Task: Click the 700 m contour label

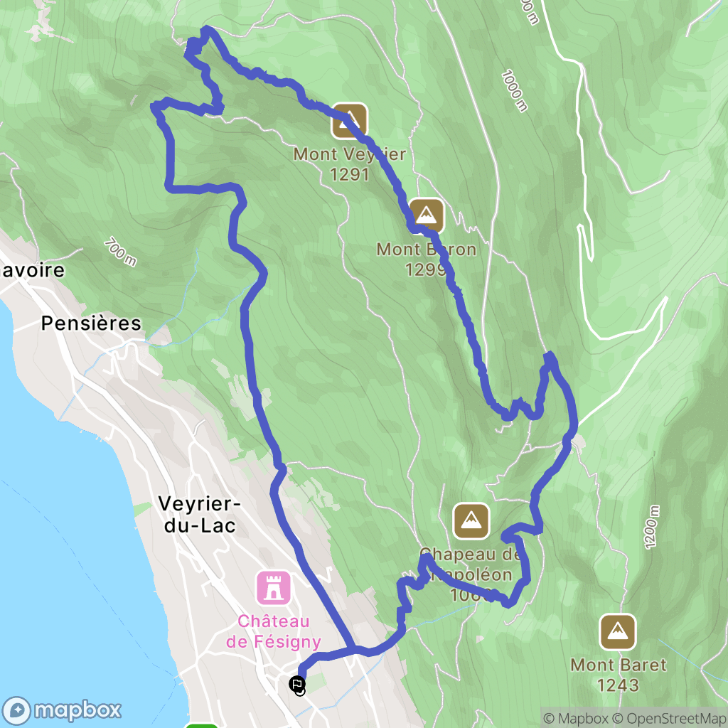Action: pyautogui.click(x=120, y=252)
